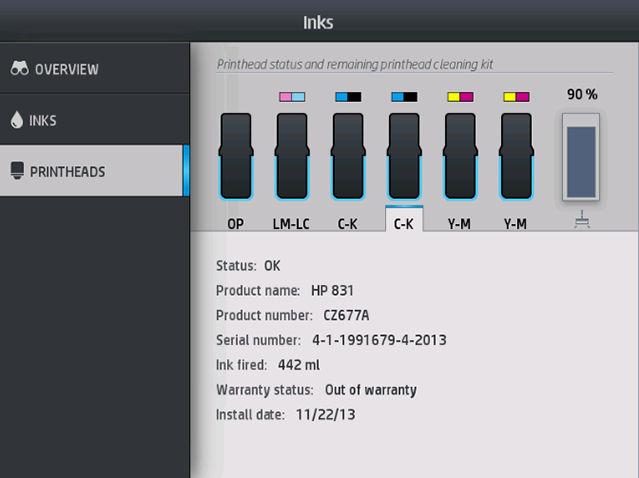The image size is (639, 478).
Task: Select the OP printhead graphic
Action: 236,156
